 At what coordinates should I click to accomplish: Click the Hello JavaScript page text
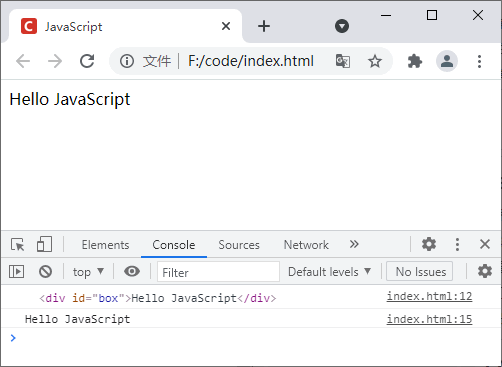click(x=70, y=99)
